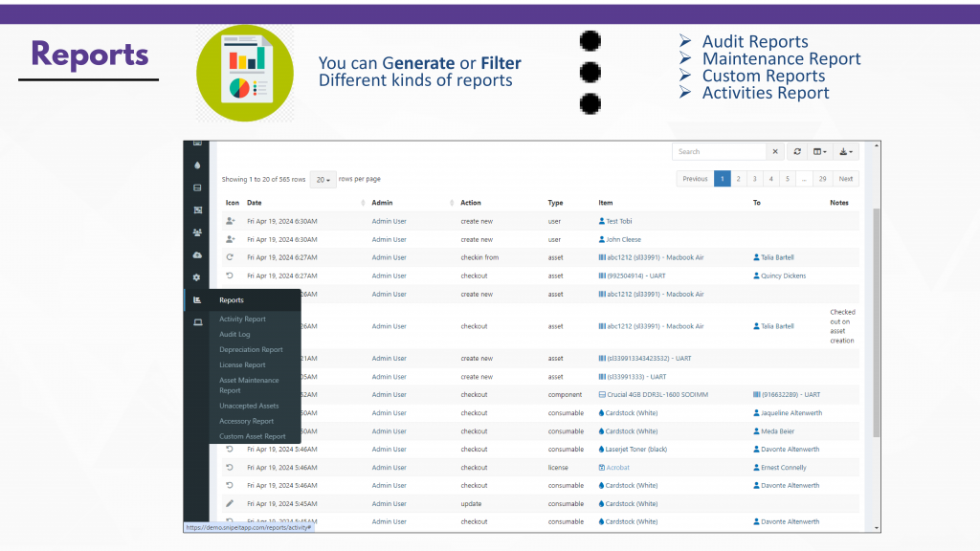Open the Consumables droplet icon in sidebar
980x551 pixels.
[197, 165]
